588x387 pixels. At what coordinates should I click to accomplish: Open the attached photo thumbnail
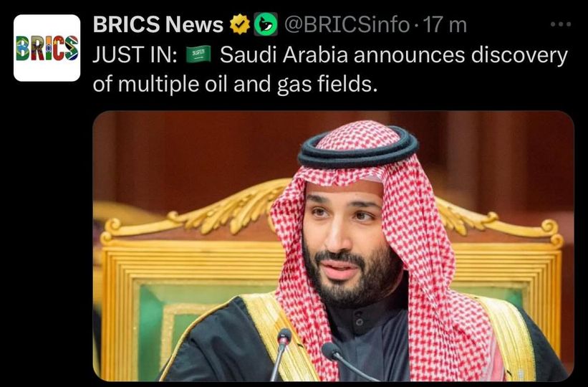click(333, 245)
